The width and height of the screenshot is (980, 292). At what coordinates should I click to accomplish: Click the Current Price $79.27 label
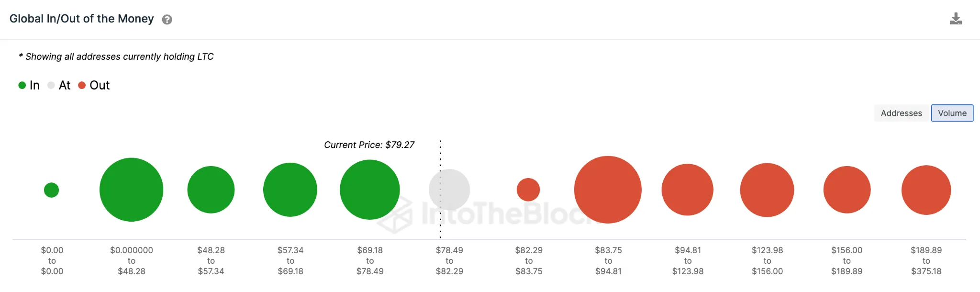click(369, 145)
